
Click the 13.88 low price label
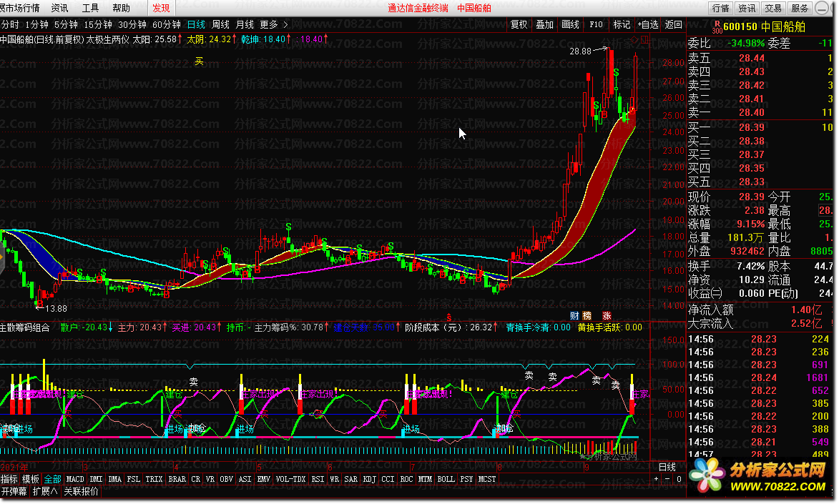click(x=57, y=309)
